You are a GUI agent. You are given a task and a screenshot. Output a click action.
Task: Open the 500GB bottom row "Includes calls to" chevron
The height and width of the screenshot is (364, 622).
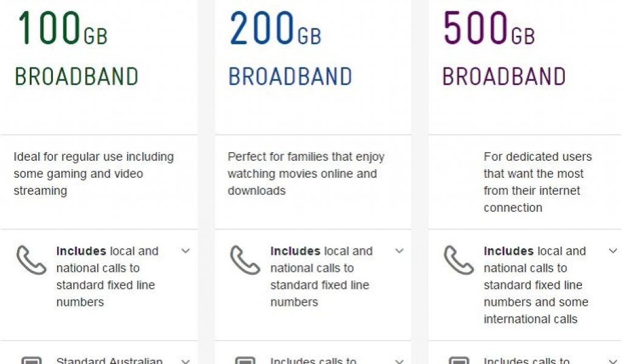[613, 362]
